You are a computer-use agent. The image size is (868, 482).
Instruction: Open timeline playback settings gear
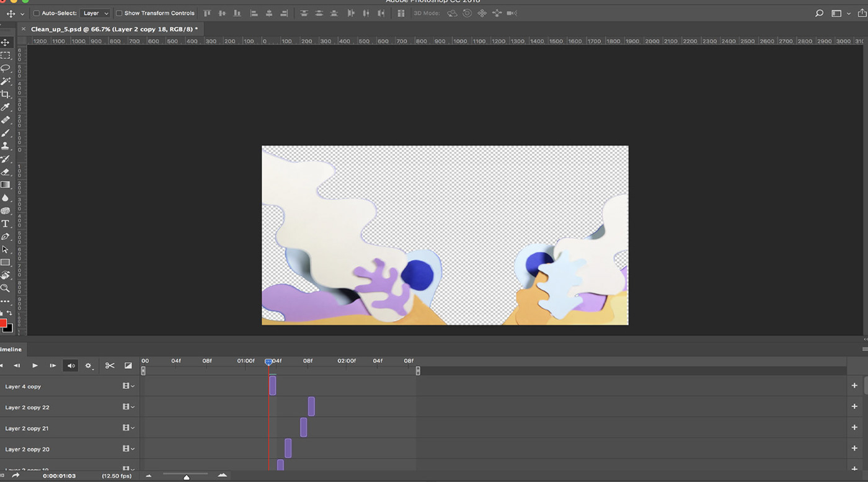pyautogui.click(x=89, y=366)
